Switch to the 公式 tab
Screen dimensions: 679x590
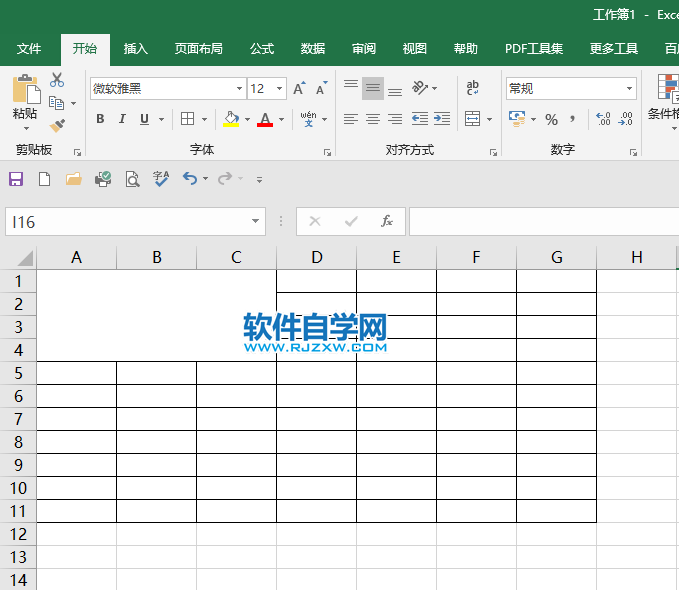click(x=262, y=49)
